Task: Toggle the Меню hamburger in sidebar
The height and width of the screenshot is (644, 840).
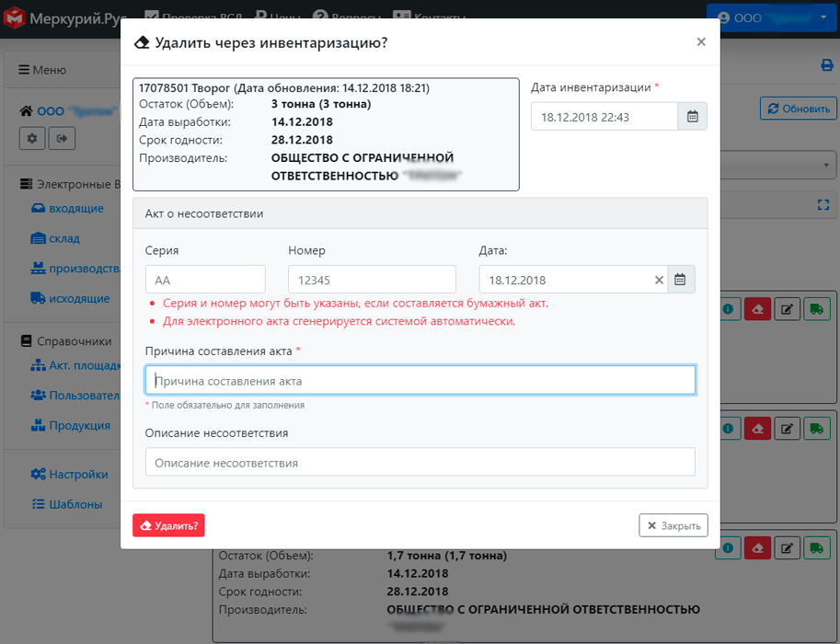Action: coord(42,70)
